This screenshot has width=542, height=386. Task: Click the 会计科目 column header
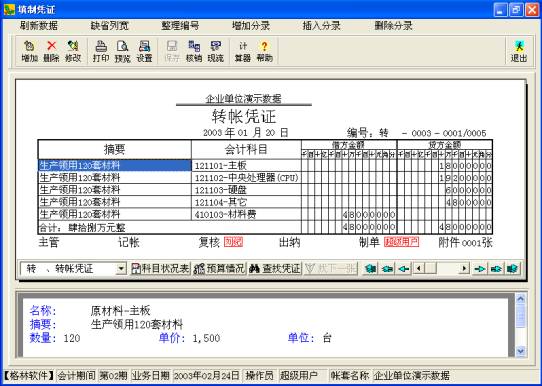(246, 150)
